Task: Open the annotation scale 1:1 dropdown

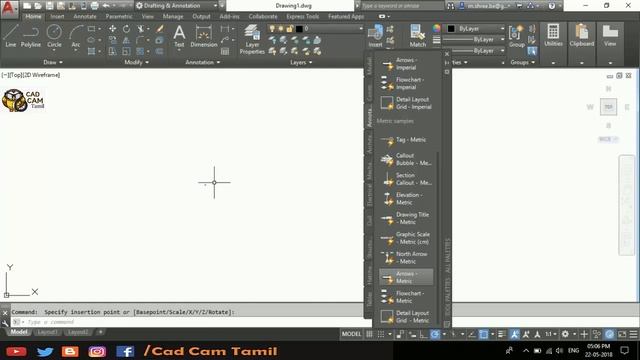Action: coord(551,334)
